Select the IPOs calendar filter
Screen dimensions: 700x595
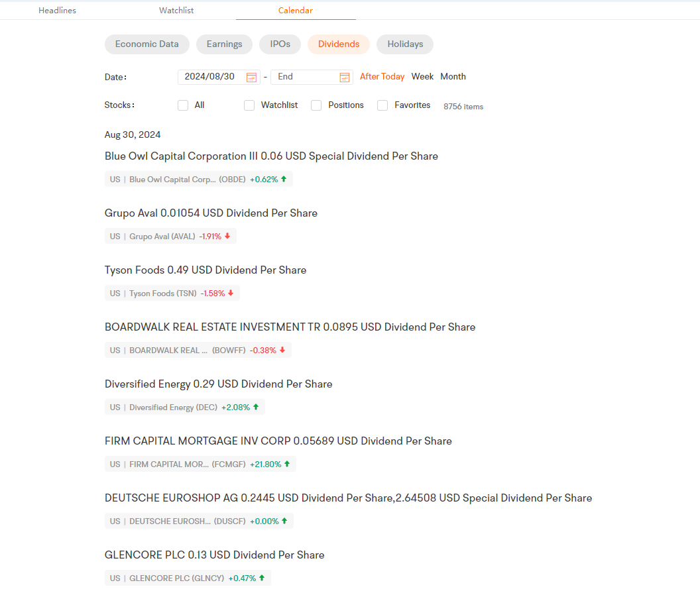click(280, 44)
